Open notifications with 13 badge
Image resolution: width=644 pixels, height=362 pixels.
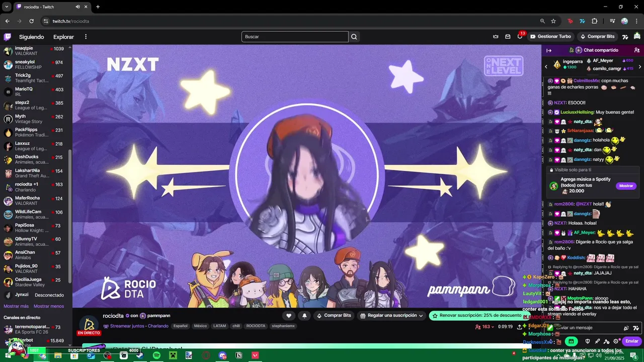[x=520, y=36]
